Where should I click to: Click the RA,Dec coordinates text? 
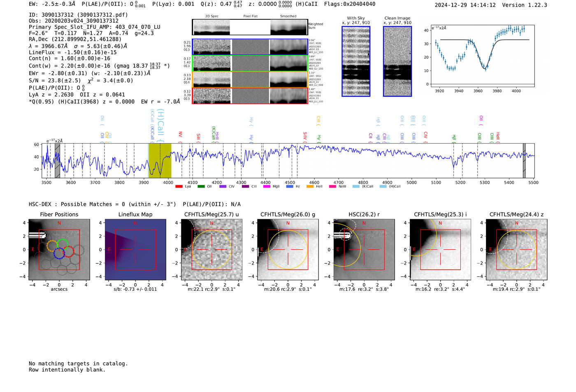coord(75,39)
